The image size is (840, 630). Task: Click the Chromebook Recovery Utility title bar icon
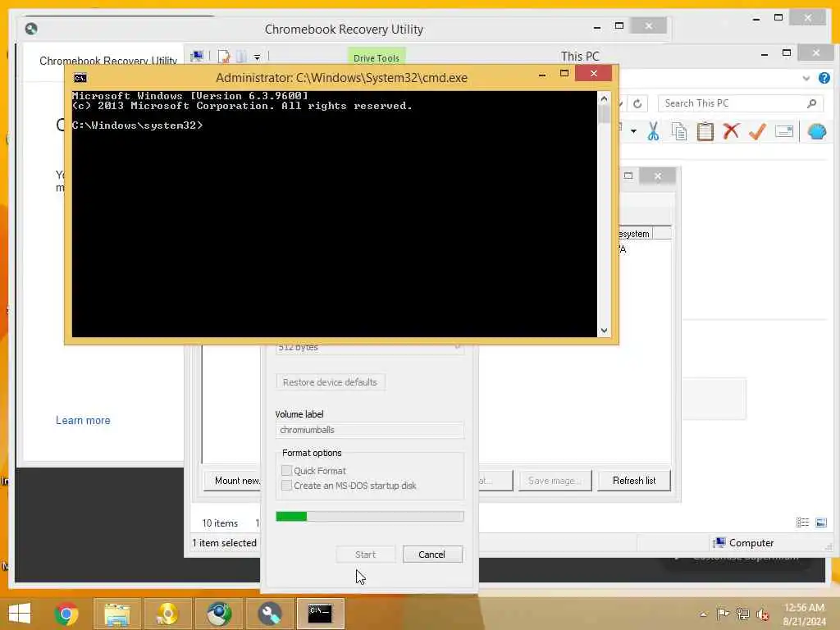point(31,29)
